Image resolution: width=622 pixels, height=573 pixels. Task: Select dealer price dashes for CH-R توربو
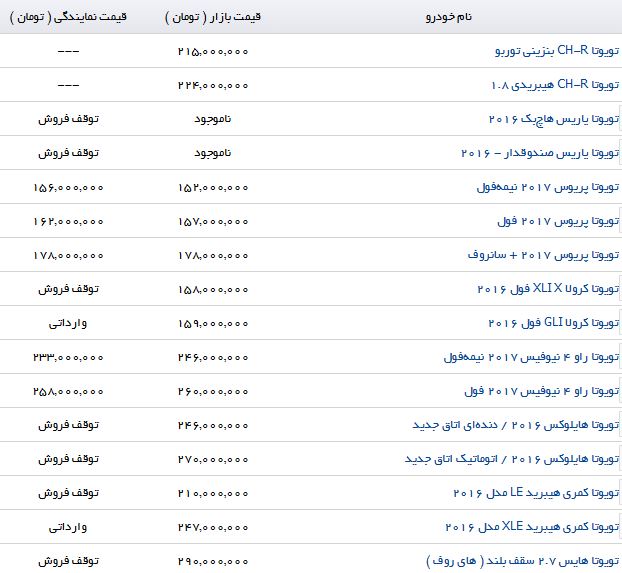pos(68,52)
